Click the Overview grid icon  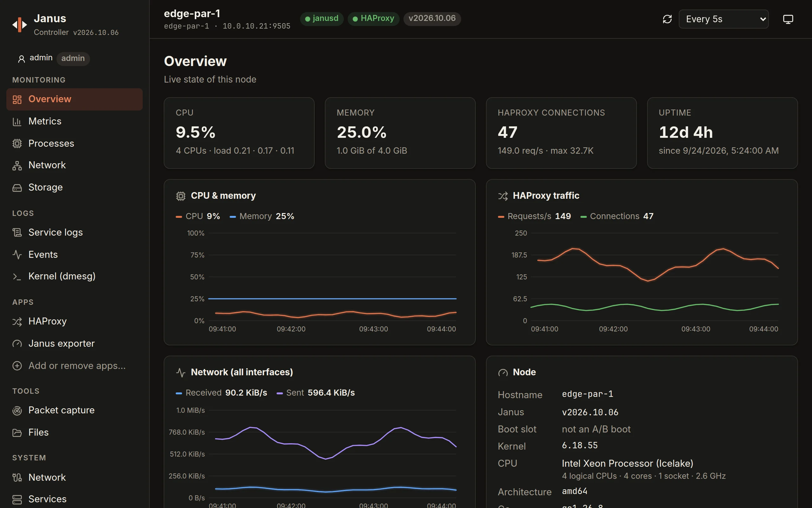tap(17, 99)
